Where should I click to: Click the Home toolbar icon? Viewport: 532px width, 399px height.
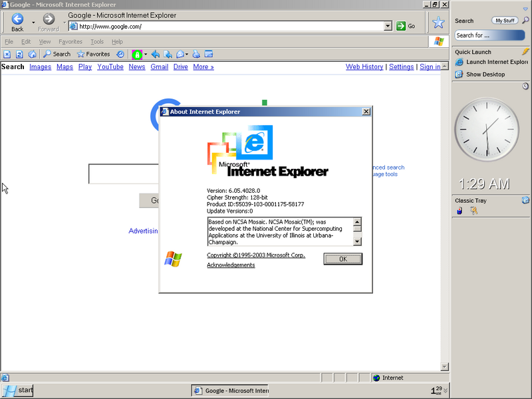tap(32, 55)
